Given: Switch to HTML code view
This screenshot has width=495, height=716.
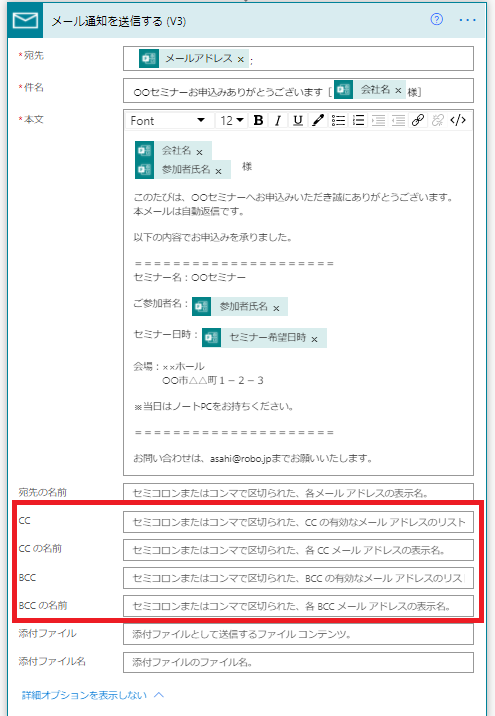Looking at the screenshot, I should point(458,120).
